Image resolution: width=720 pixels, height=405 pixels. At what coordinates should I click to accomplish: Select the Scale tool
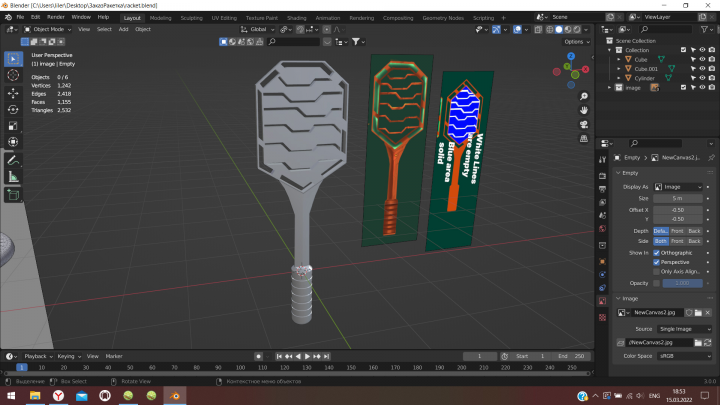point(13,126)
